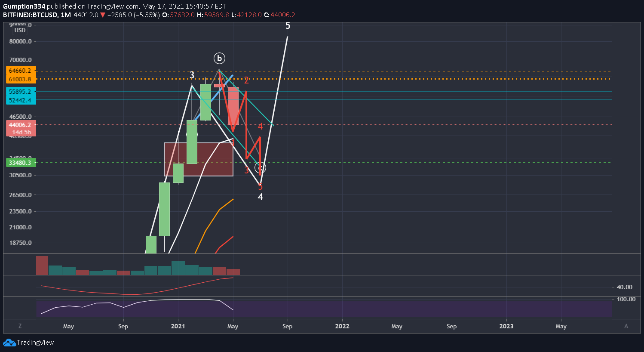Click the 40.00 indicator scale value
Image resolution: width=644 pixels, height=352 pixels.
pyautogui.click(x=624, y=287)
